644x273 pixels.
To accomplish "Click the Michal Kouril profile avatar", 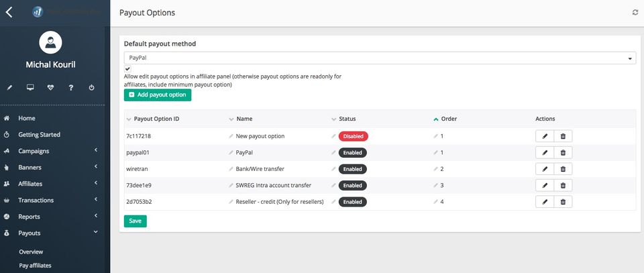I will click(51, 43).
